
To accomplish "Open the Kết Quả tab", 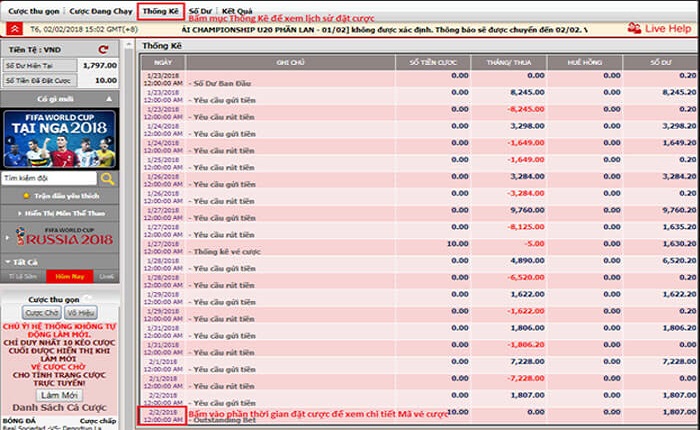I will pyautogui.click(x=237, y=10).
